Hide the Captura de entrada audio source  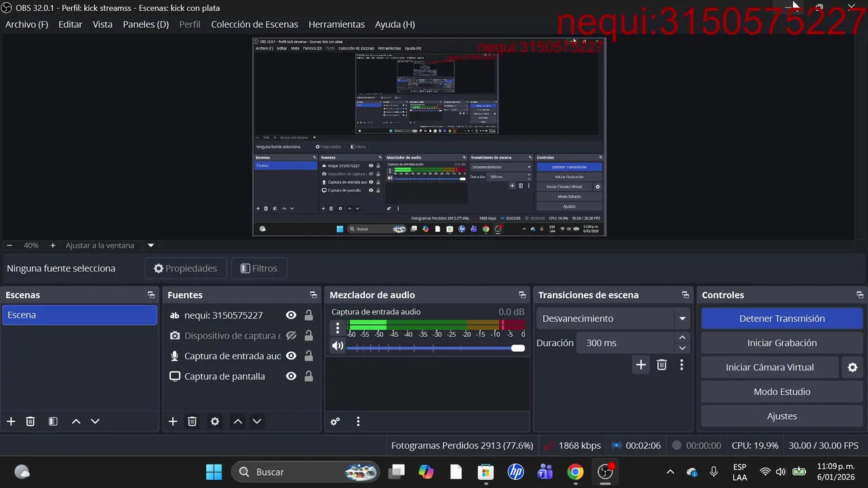point(291,356)
